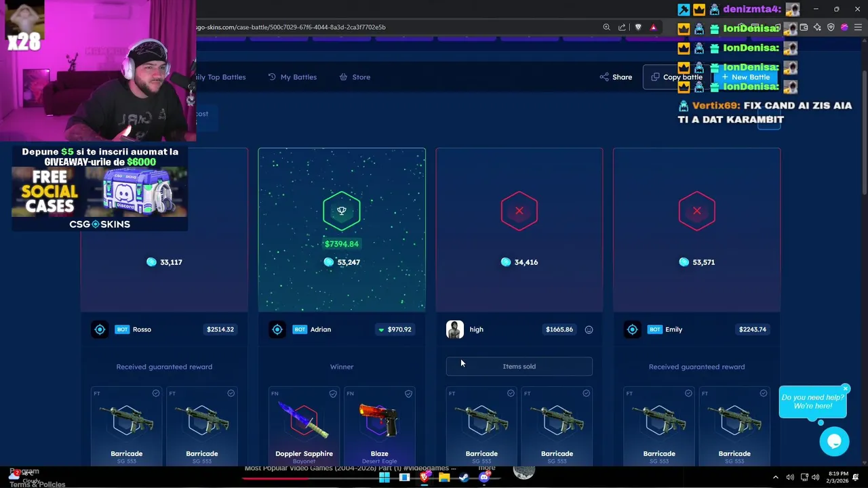Image resolution: width=868 pixels, height=488 pixels.
Task: Toggle checkmark on high's second Barricade
Action: tap(586, 393)
